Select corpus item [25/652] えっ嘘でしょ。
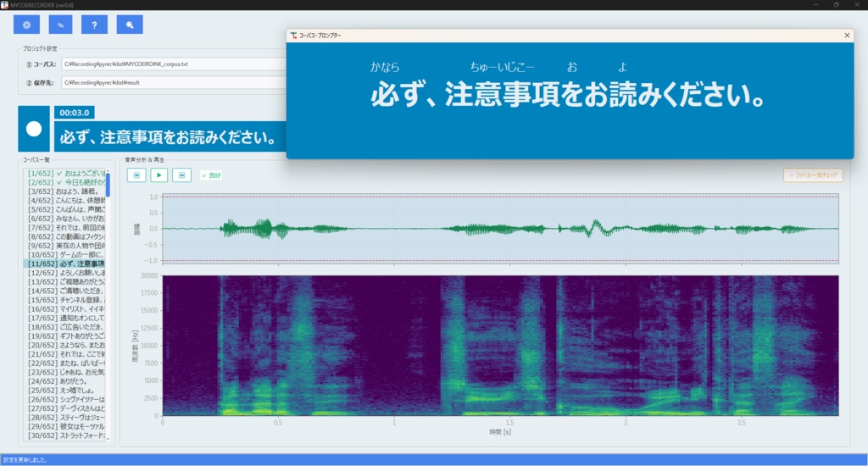This screenshot has height=466, width=868. pyautogui.click(x=64, y=391)
